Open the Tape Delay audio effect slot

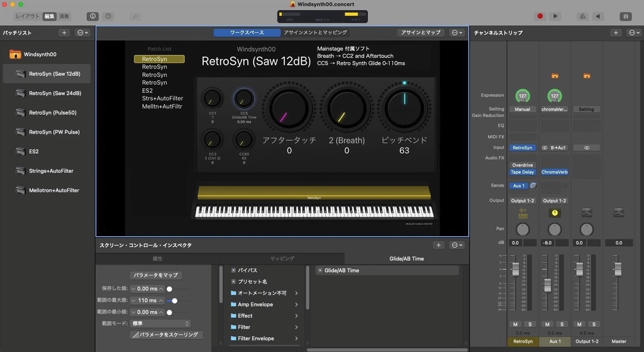(x=523, y=172)
